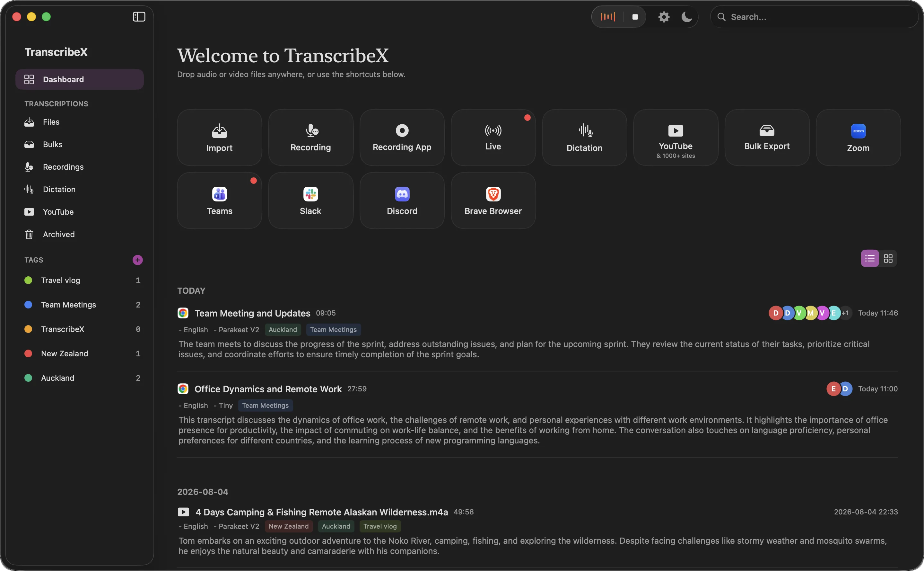Click the TranscribeX sidebar title

[x=56, y=52]
